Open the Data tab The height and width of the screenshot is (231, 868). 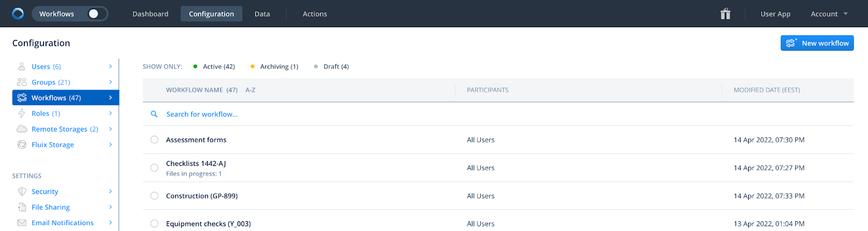click(x=262, y=14)
